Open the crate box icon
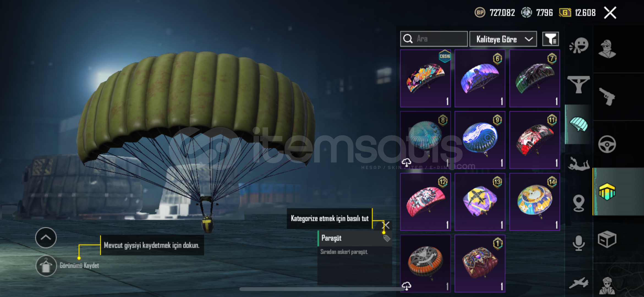This screenshot has height=297, width=644. (x=607, y=239)
